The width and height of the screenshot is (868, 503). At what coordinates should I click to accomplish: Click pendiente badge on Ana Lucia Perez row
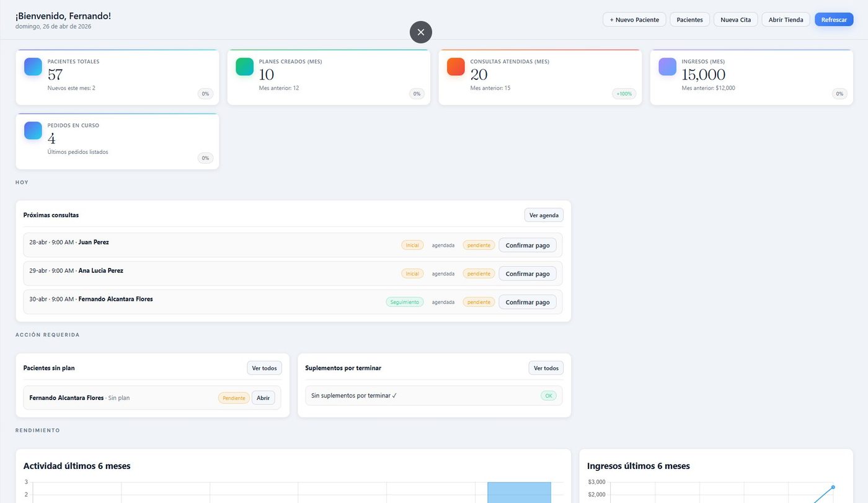[479, 274]
